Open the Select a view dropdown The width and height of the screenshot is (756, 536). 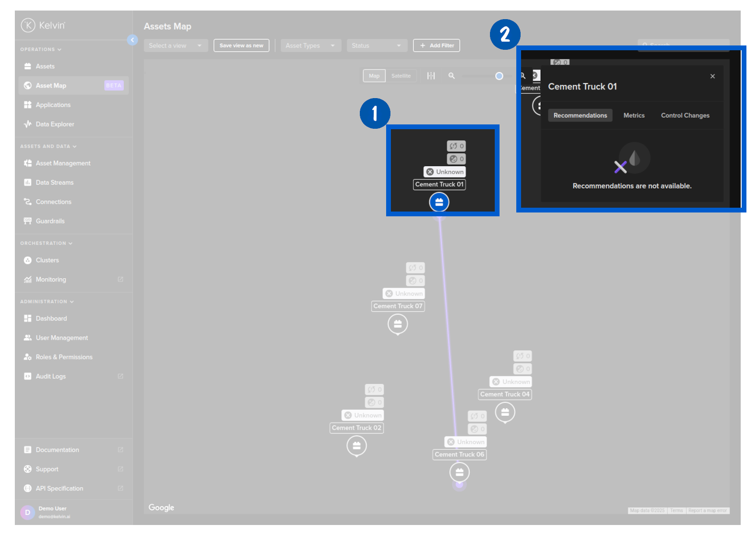(x=176, y=46)
